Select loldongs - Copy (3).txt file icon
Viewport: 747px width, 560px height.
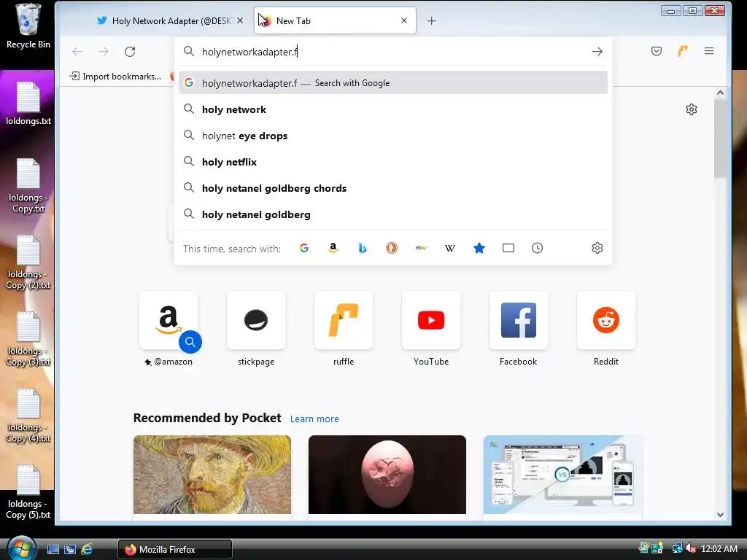click(28, 339)
